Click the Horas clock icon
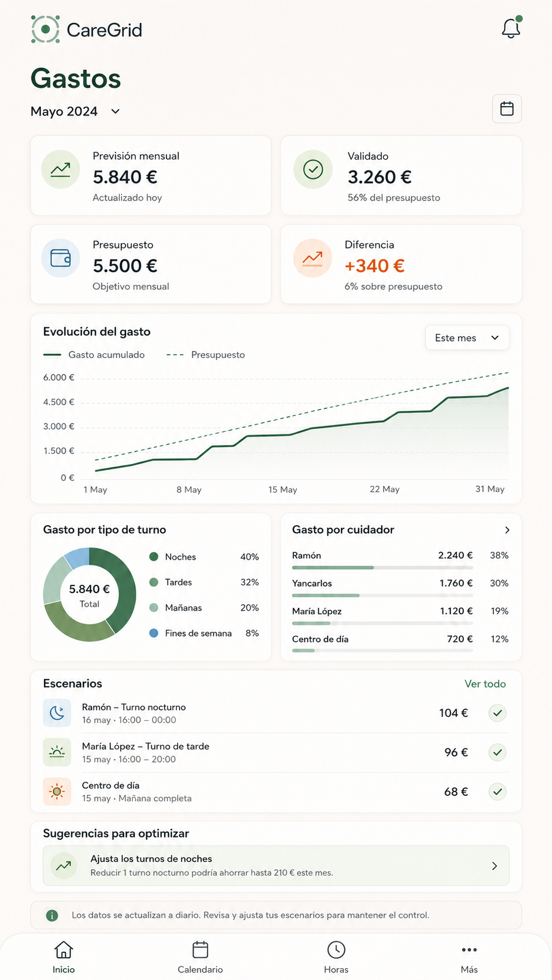Image resolution: width=552 pixels, height=980 pixels. pyautogui.click(x=336, y=950)
